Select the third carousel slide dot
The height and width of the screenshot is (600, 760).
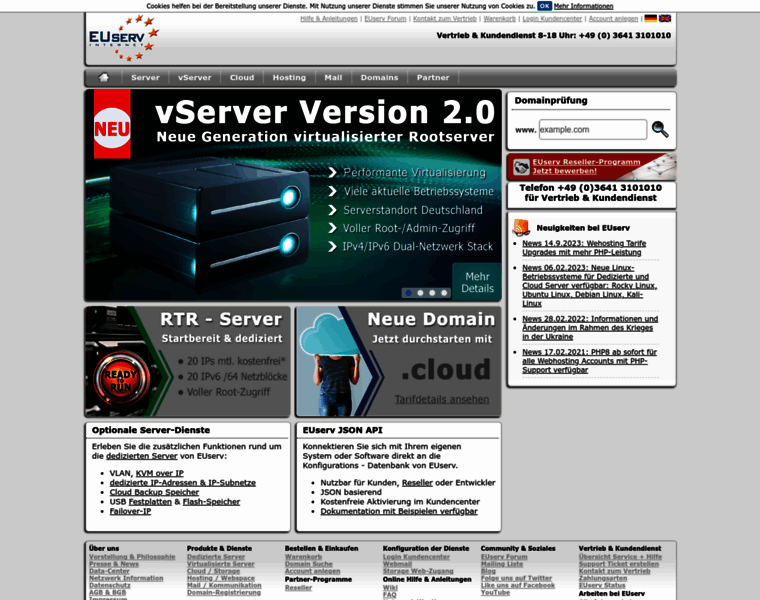point(432,293)
